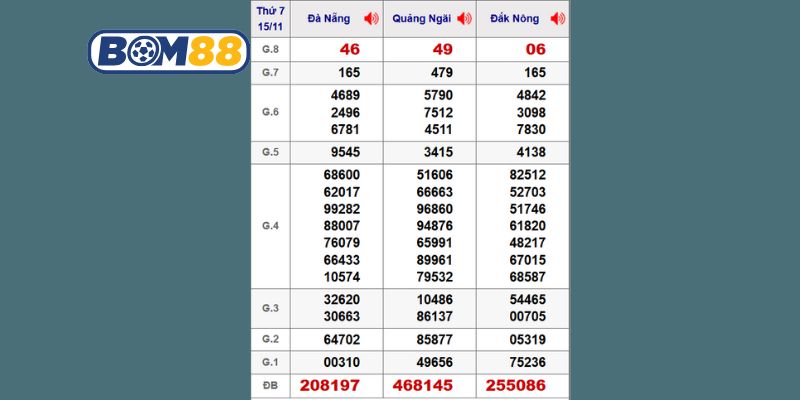Click G.5 number 9545
Viewport: 800px width, 400px height.
click(x=345, y=152)
